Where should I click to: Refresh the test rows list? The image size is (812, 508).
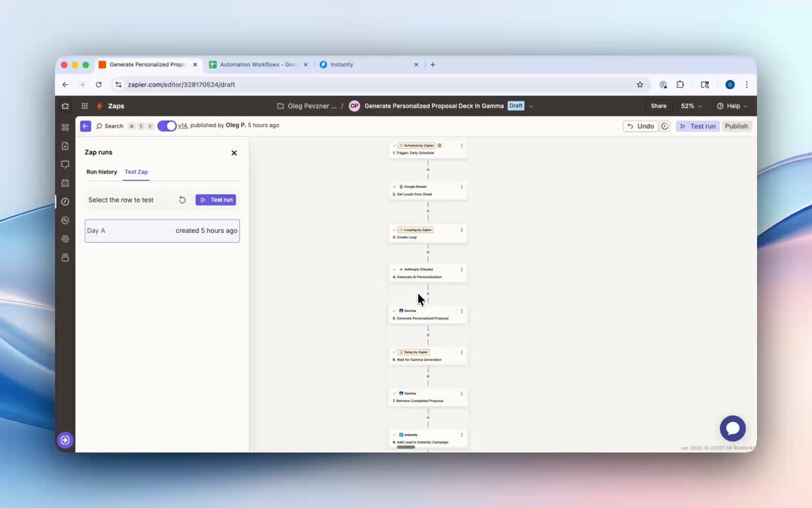point(183,200)
